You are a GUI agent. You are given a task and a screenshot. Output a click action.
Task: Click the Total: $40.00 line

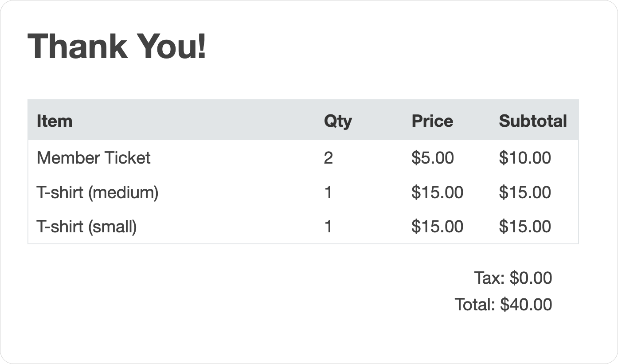coord(503,305)
